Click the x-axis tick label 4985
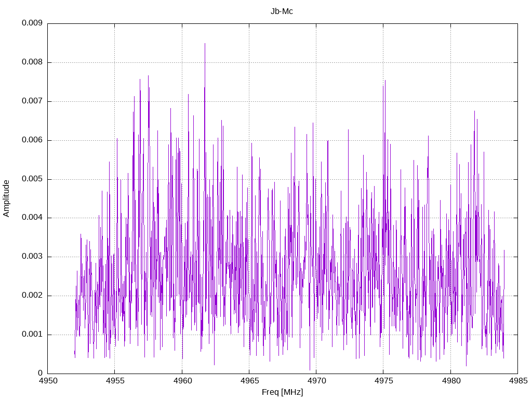532x399 pixels. tap(518, 381)
